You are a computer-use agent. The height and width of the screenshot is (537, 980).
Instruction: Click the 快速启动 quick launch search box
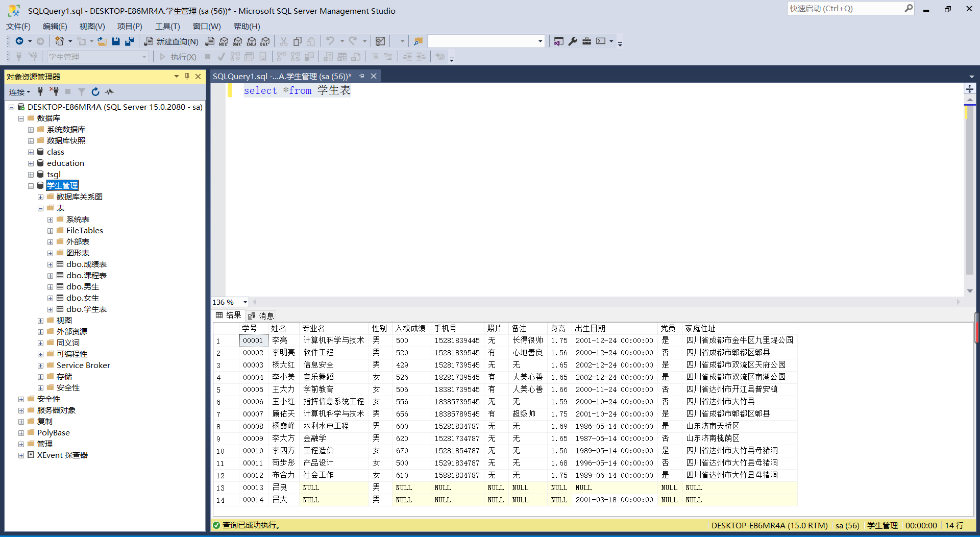pos(851,9)
